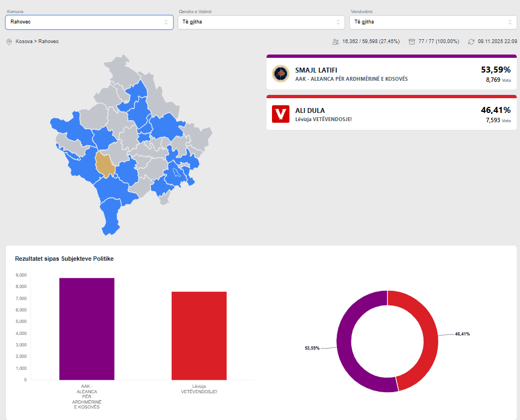Click the location pin icon beside Kosova
The width and height of the screenshot is (520, 420).
(x=9, y=41)
